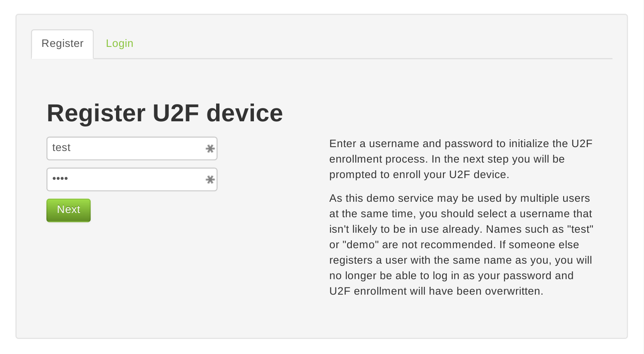Click the required asterisk in username field

click(x=210, y=149)
